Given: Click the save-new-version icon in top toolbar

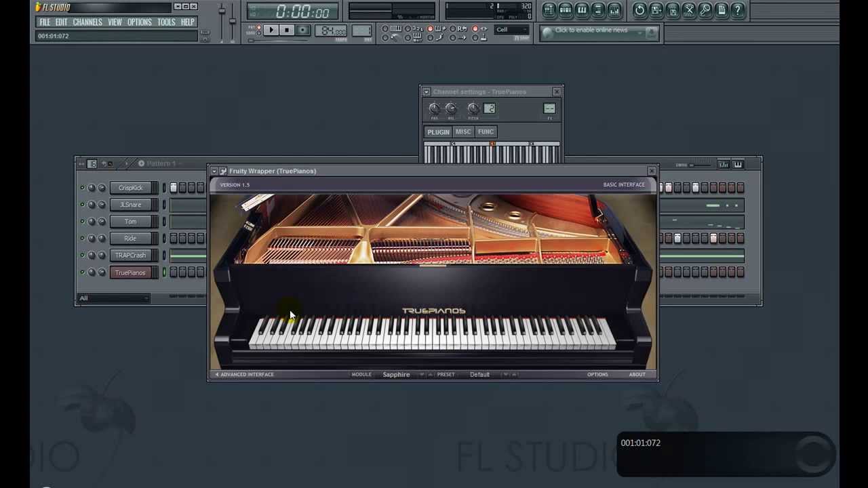Looking at the screenshot, I should [656, 10].
